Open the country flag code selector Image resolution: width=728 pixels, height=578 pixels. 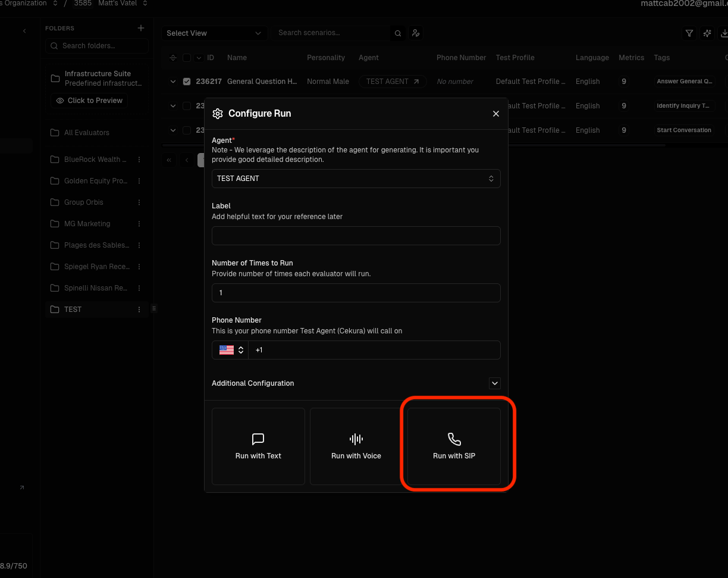tap(230, 350)
